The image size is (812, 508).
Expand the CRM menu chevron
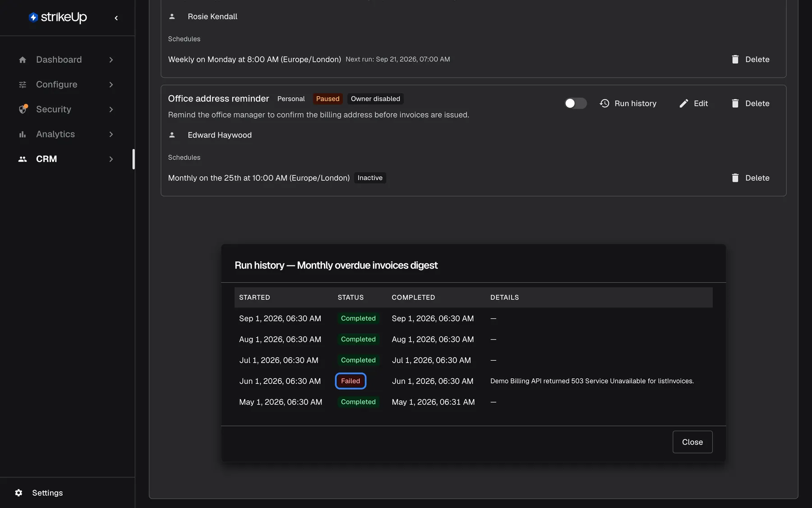[111, 159]
